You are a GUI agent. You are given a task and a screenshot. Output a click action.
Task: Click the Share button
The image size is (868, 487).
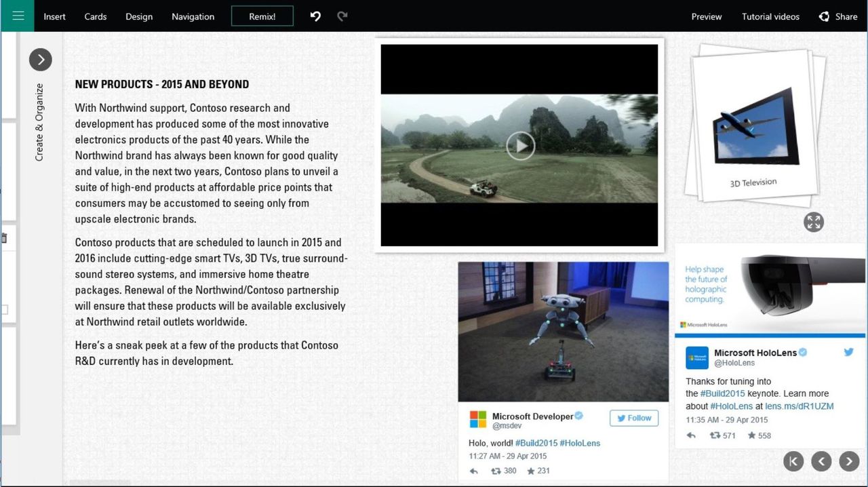click(x=838, y=16)
